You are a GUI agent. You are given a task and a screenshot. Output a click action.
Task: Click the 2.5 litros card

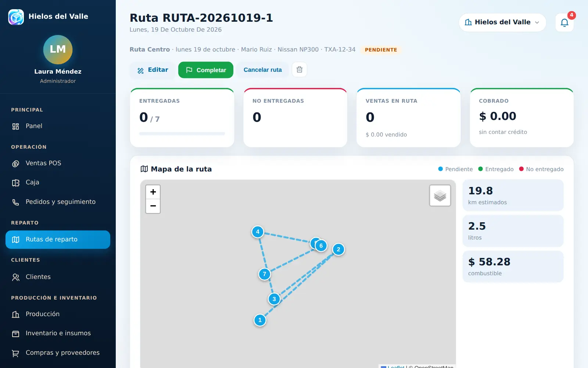(513, 231)
